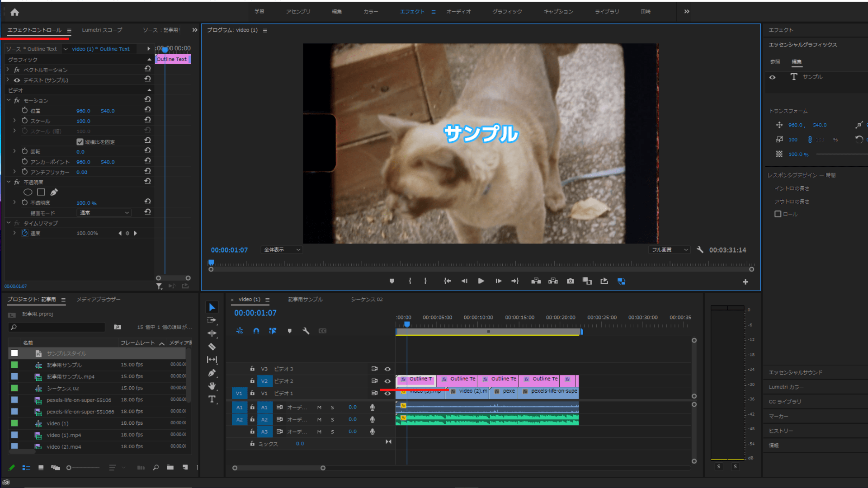Select the Type tool (T)
The height and width of the screenshot is (488, 868).
click(212, 399)
